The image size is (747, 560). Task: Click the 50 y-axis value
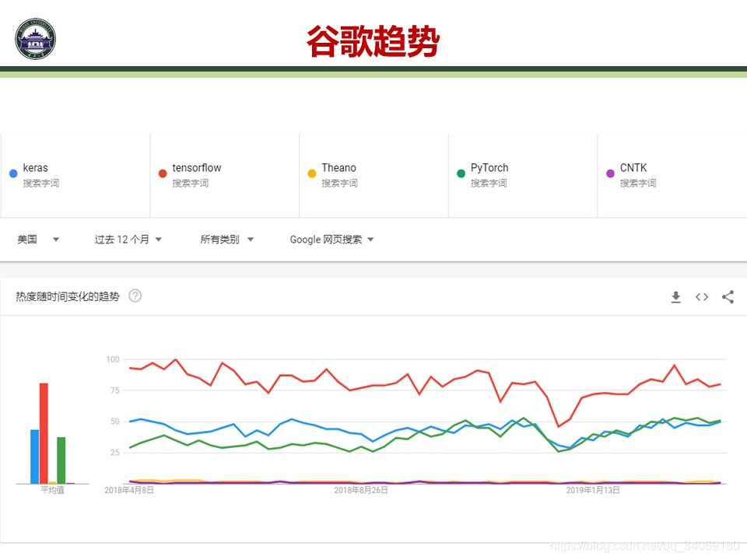tap(115, 422)
